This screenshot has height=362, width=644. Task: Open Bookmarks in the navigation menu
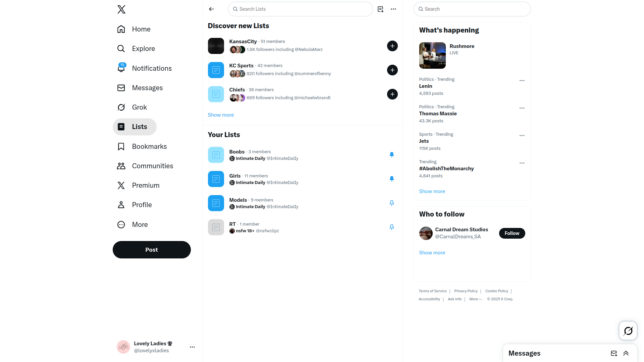tap(142, 146)
